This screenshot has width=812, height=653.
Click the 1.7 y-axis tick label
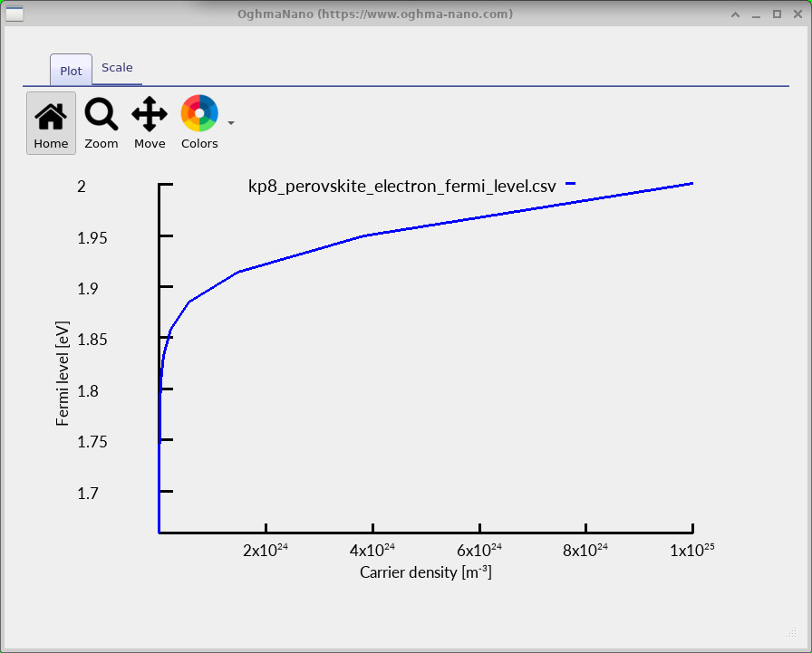point(88,494)
